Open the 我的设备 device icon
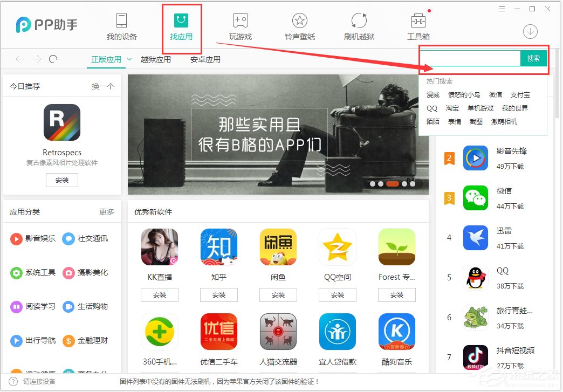 pos(122,20)
